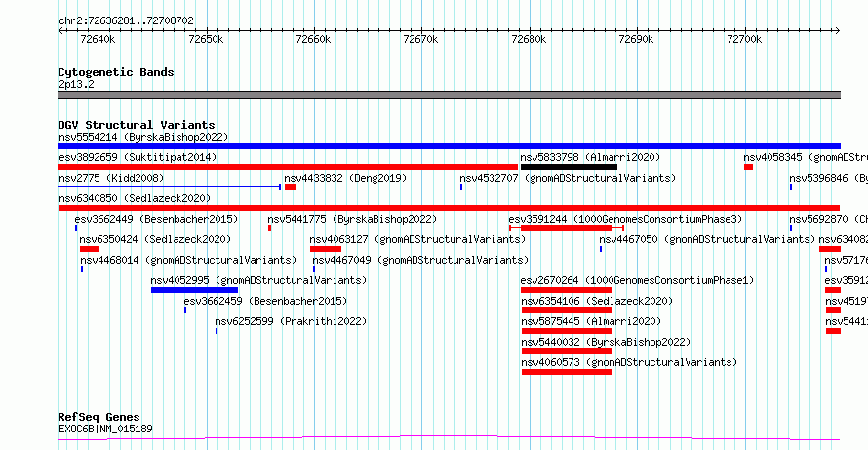Click the 72700k ruler tick label
Viewport: 868px width, 450px height.
[x=744, y=39]
